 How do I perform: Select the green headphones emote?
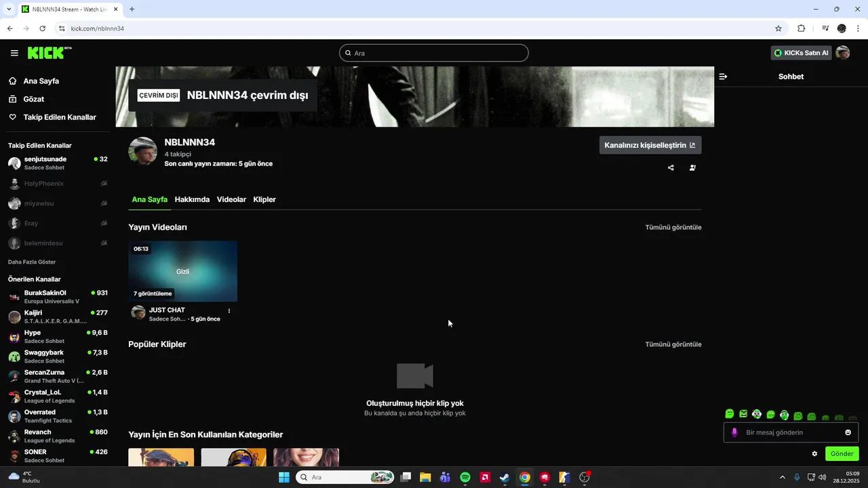[785, 415]
